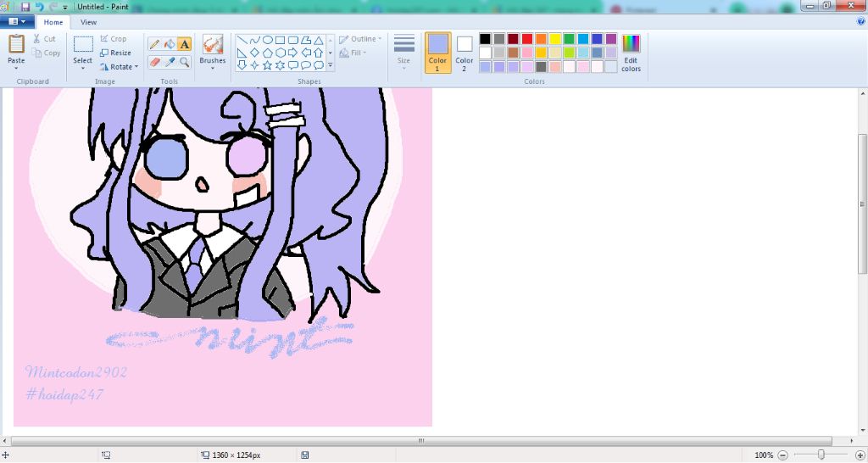Image resolution: width=868 pixels, height=463 pixels.
Task: Choose the Hexagon shape
Action: [280, 53]
